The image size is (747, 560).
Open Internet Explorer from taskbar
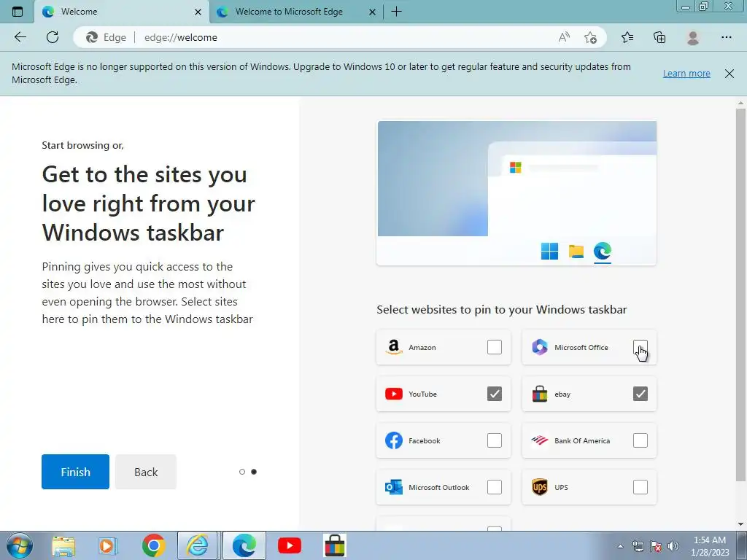click(x=197, y=545)
